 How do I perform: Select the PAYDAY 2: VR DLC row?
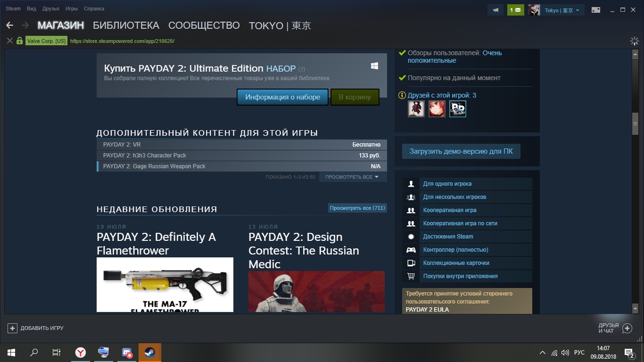pyautogui.click(x=242, y=145)
